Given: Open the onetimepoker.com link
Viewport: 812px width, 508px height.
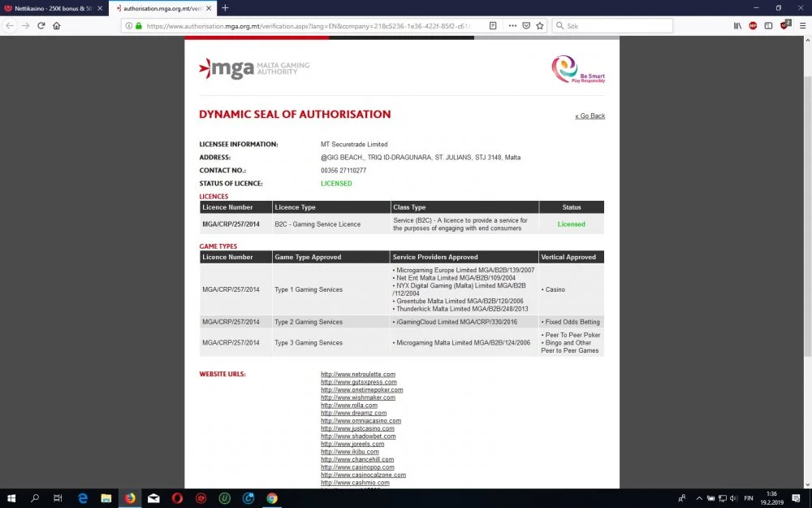Looking at the screenshot, I should 361,390.
